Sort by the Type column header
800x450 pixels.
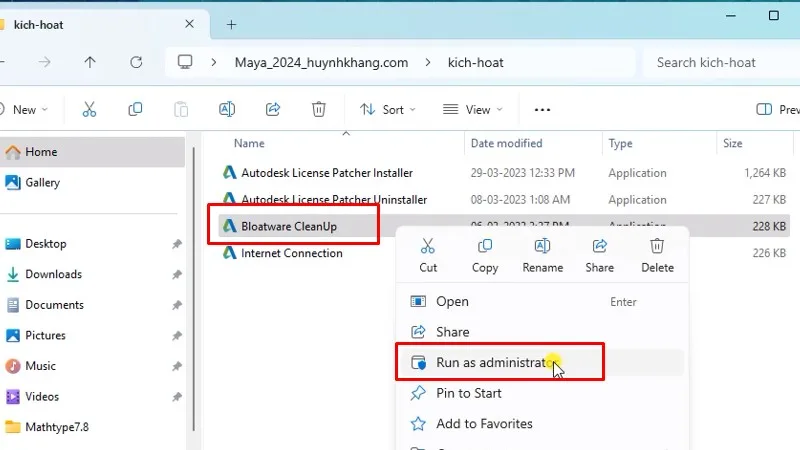coord(620,143)
